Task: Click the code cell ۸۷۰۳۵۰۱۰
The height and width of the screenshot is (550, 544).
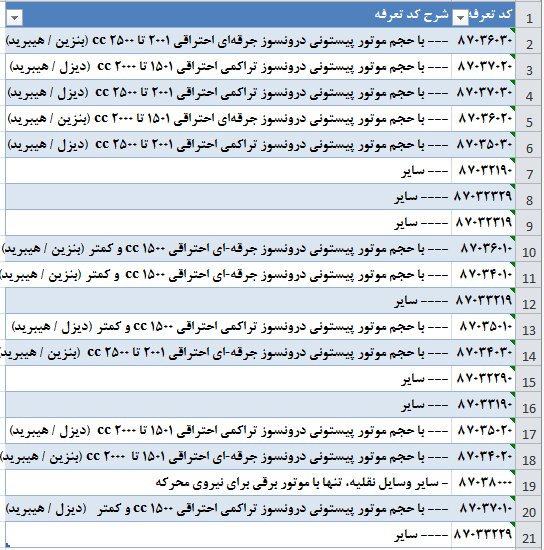Action: (483, 326)
